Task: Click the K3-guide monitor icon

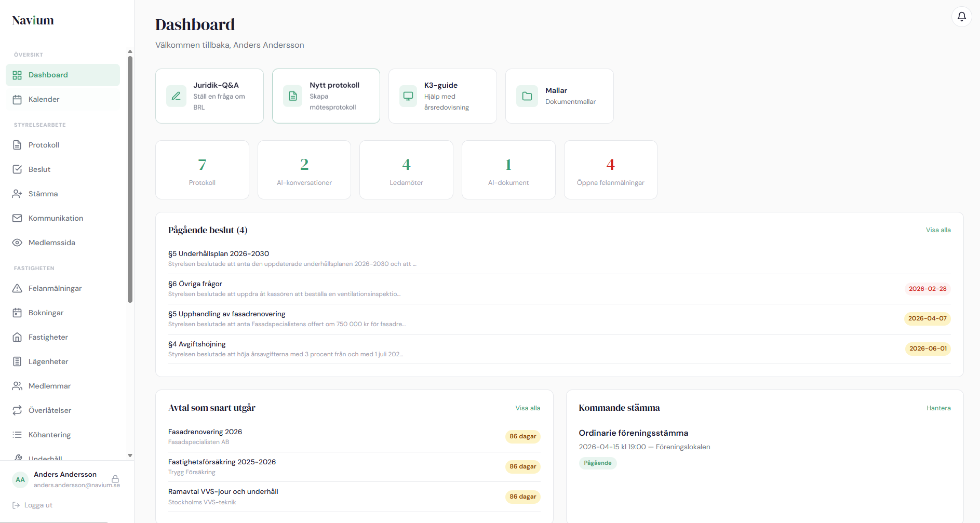Action: tap(408, 96)
